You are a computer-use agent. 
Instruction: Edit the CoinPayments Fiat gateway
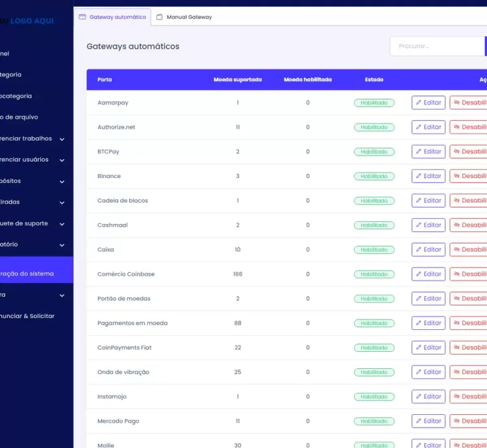click(x=429, y=347)
